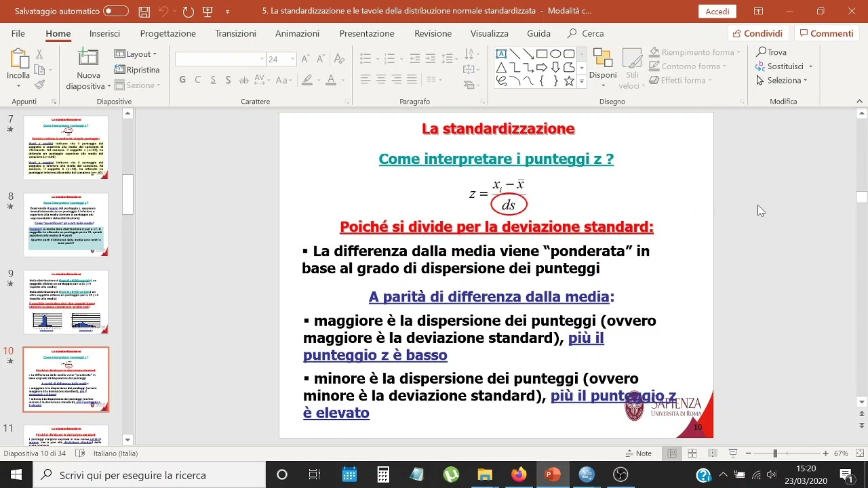868x488 pixels.
Task: Open the Progettazione tab
Action: coord(167,33)
